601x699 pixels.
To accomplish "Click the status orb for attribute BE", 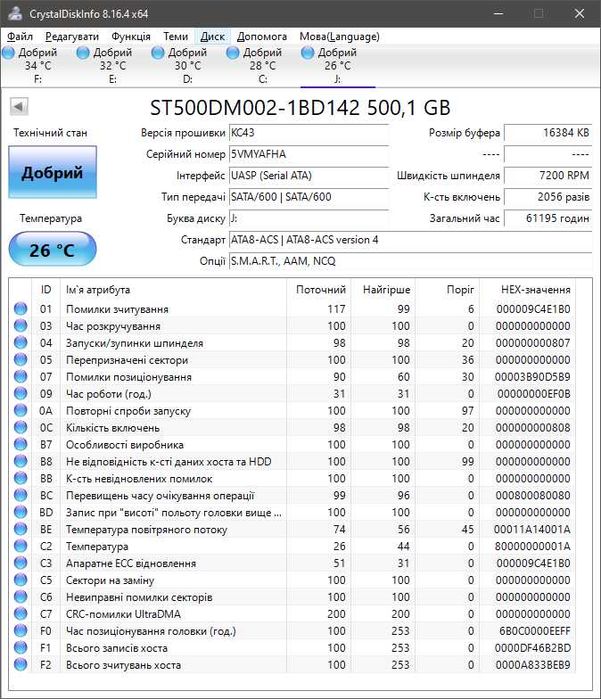I will pyautogui.click(x=21, y=529).
